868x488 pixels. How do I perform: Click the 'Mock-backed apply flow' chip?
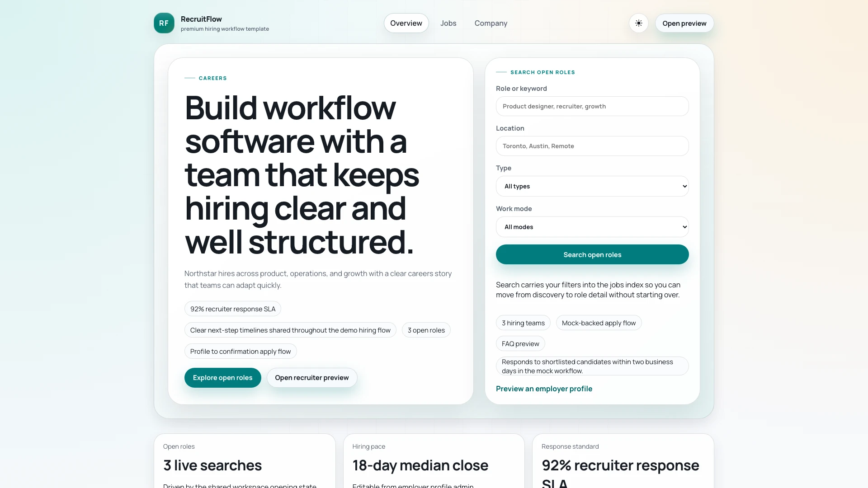click(599, 323)
